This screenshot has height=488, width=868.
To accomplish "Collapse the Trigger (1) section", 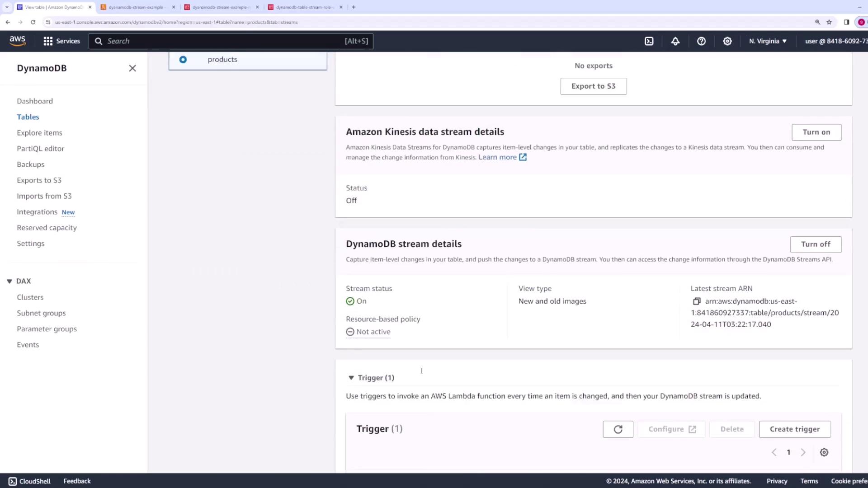I will coord(351,378).
